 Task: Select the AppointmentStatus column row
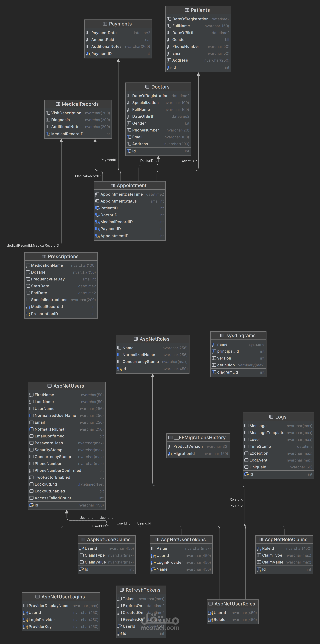pyautogui.click(x=118, y=201)
